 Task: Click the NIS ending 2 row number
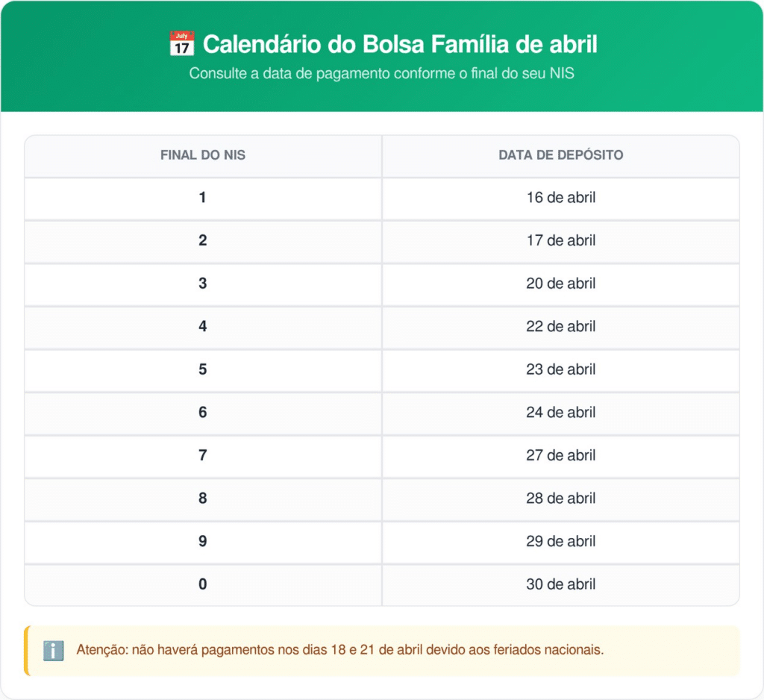[x=203, y=240]
